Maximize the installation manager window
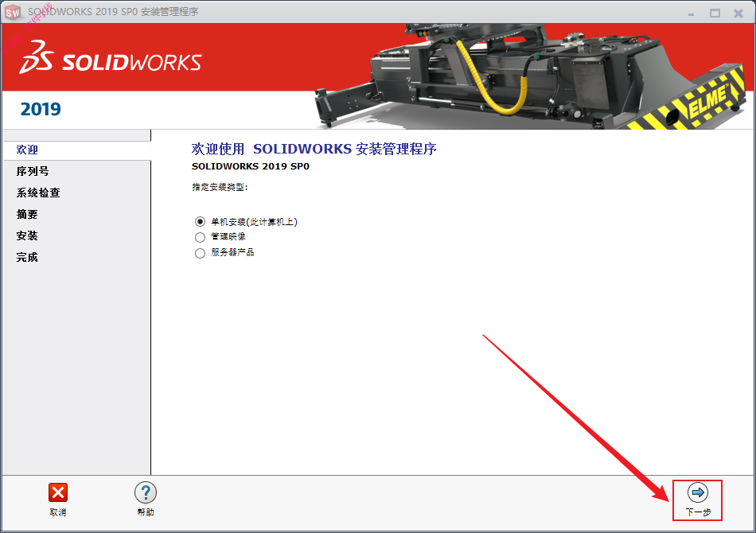 point(715,14)
